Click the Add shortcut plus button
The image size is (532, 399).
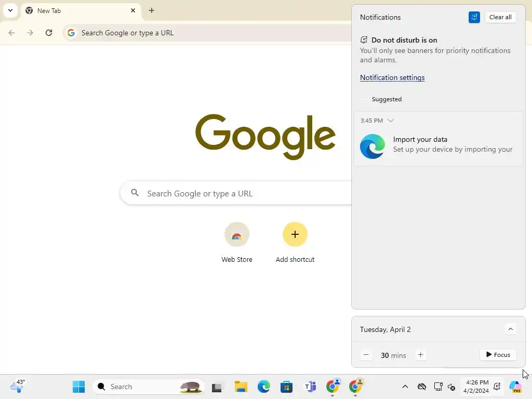coord(295,234)
